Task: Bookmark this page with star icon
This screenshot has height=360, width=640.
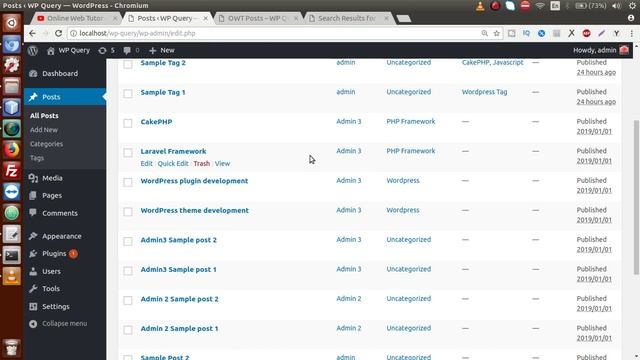Action: coord(496,33)
